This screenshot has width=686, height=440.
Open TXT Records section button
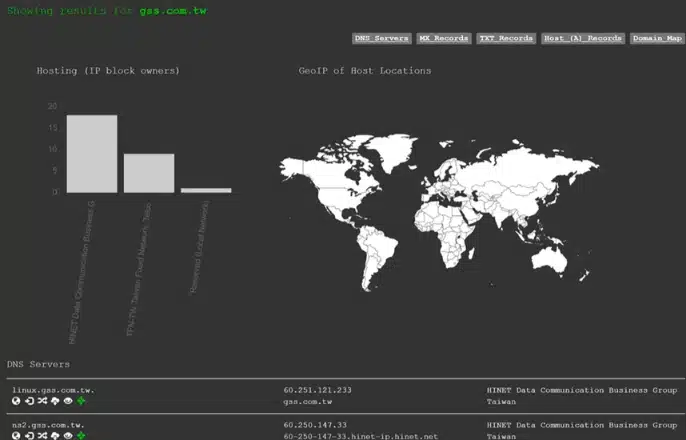pyautogui.click(x=506, y=38)
